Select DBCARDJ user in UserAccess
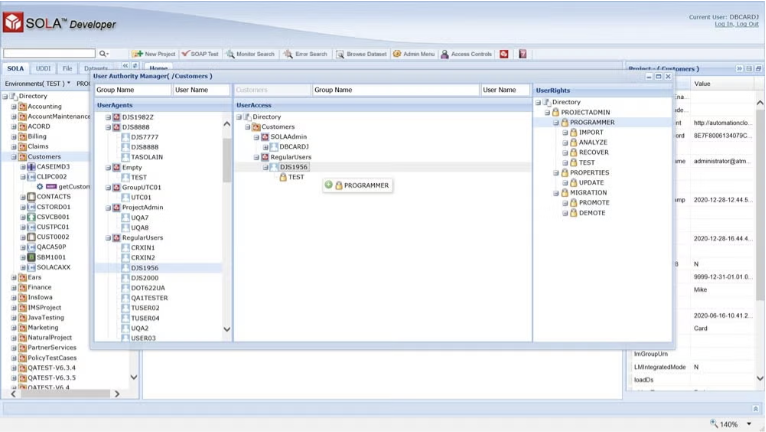This screenshot has width=766, height=432. (x=294, y=147)
